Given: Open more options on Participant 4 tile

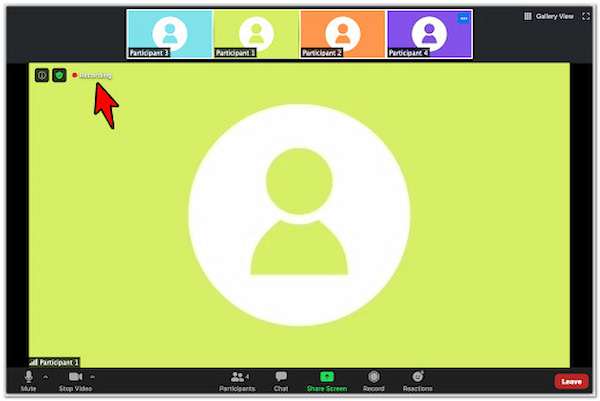Looking at the screenshot, I should tap(463, 18).
